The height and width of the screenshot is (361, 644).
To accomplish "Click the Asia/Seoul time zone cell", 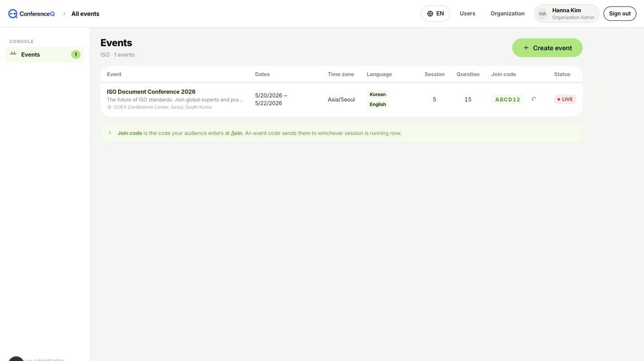I will pos(341,99).
